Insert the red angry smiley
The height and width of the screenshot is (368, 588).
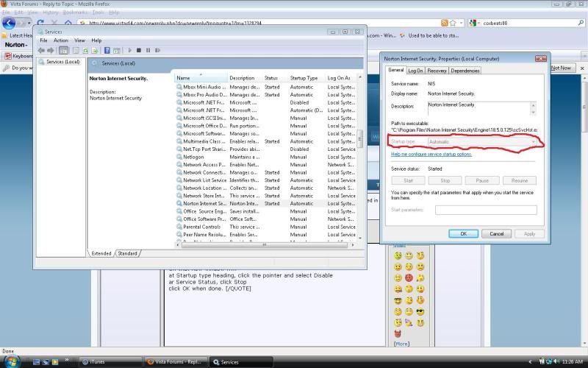pos(409,278)
